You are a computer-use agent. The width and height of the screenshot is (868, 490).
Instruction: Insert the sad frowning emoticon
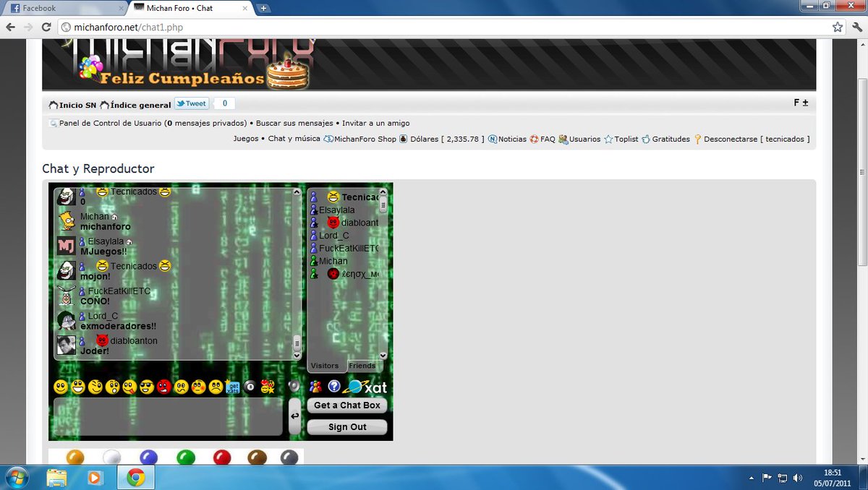pyautogui.click(x=216, y=387)
